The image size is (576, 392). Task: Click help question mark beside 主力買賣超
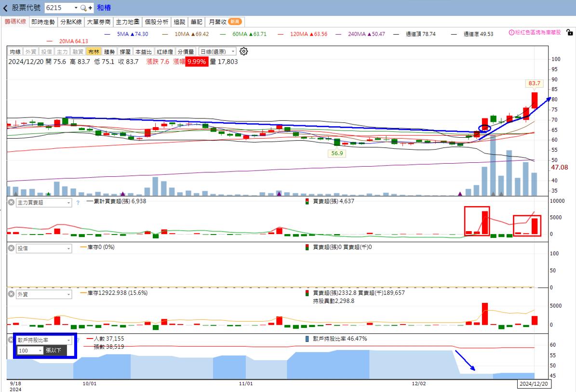pos(78,203)
